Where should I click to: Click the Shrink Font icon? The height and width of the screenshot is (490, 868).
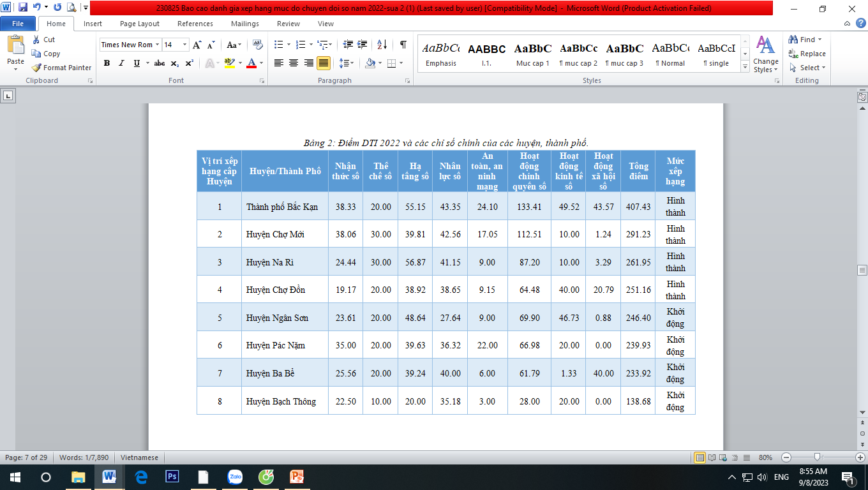[x=211, y=45]
